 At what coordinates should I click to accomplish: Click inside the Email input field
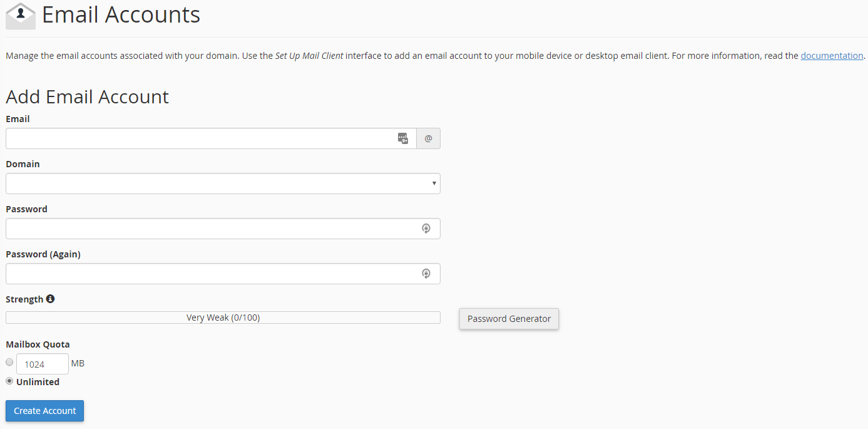200,138
